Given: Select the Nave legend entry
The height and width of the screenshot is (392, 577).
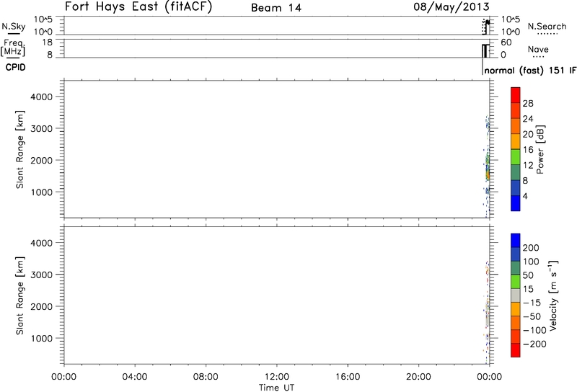Looking at the screenshot, I should click(537, 53).
